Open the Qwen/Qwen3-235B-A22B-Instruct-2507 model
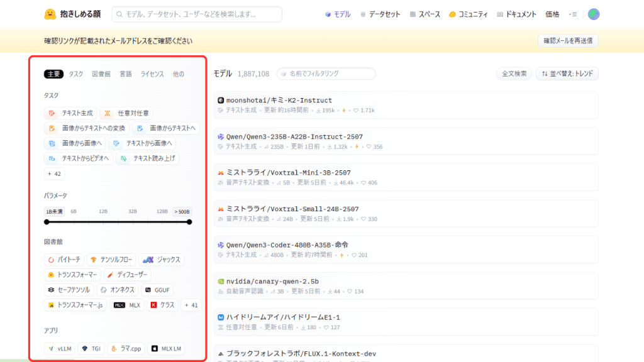Image resolution: width=644 pixels, height=362 pixels. click(406, 141)
